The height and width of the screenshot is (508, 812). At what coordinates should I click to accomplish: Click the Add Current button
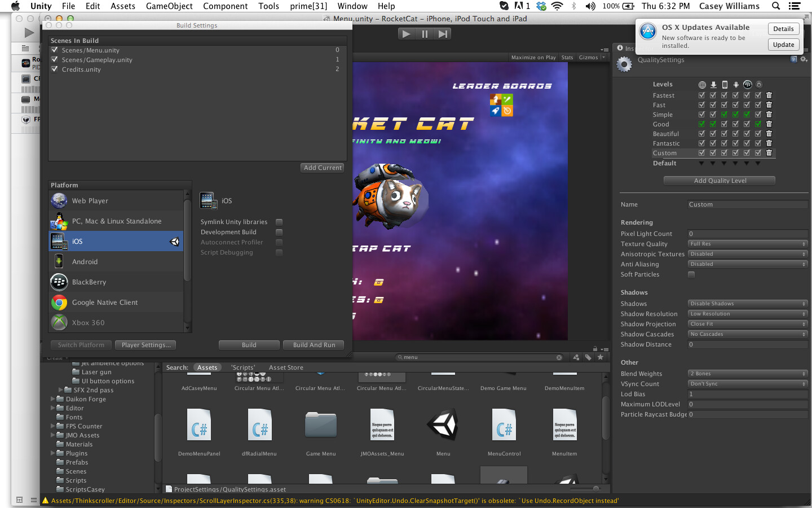pos(323,168)
